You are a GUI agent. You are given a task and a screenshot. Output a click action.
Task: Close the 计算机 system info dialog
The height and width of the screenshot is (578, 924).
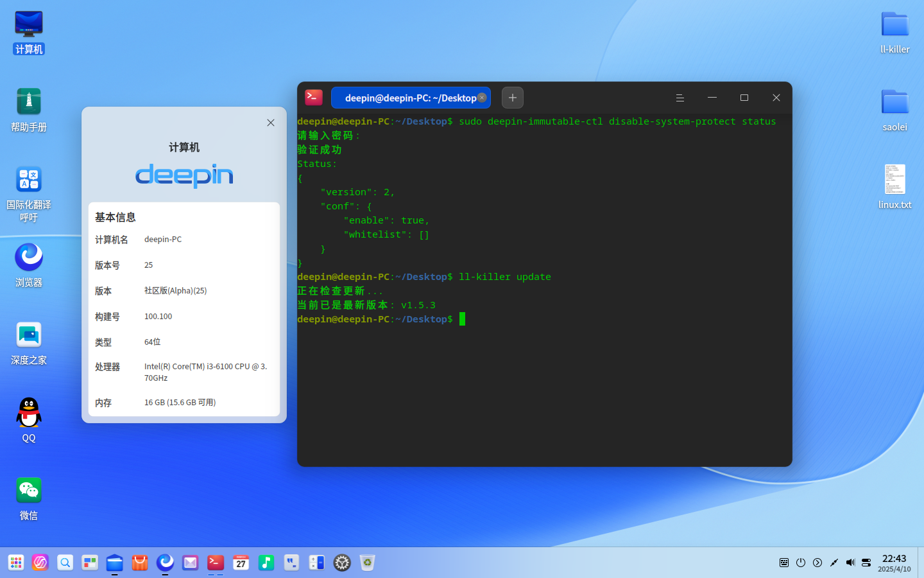click(x=271, y=123)
